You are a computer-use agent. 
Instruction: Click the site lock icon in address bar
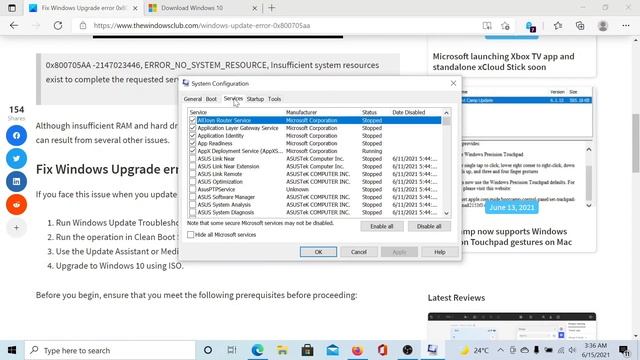coord(83,25)
